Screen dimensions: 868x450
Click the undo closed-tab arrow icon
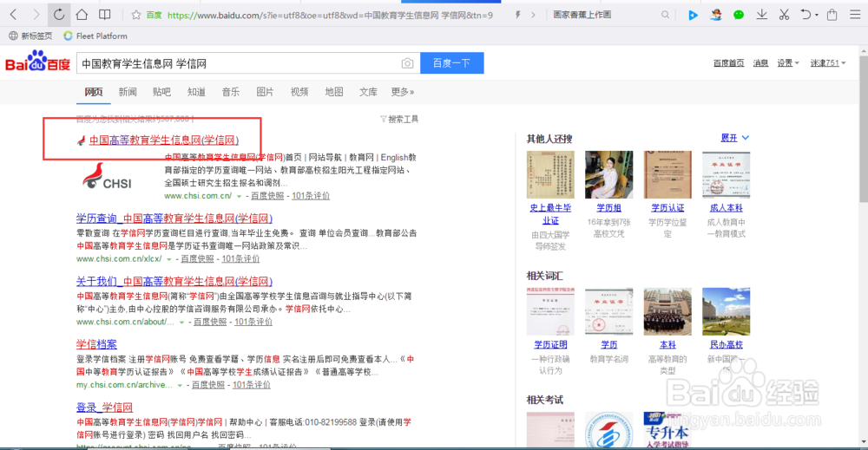click(806, 15)
